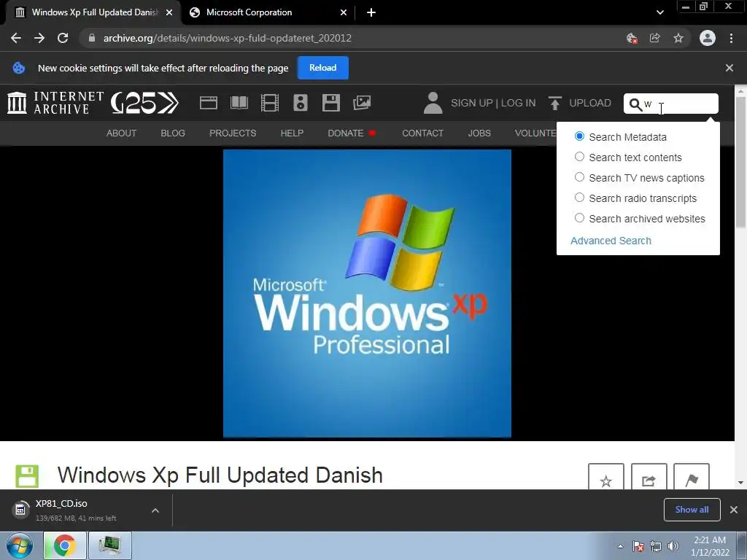Open the Chrome profile avatar
The width and height of the screenshot is (747, 560).
tap(707, 38)
